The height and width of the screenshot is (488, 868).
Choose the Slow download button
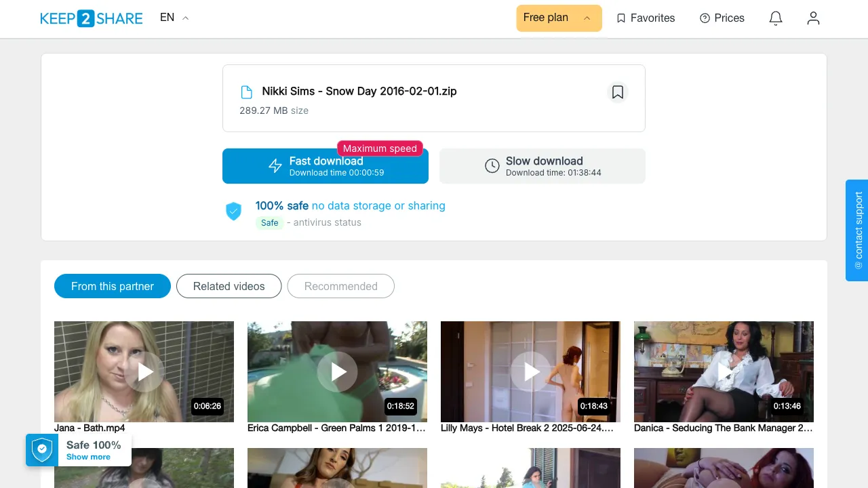(x=542, y=166)
